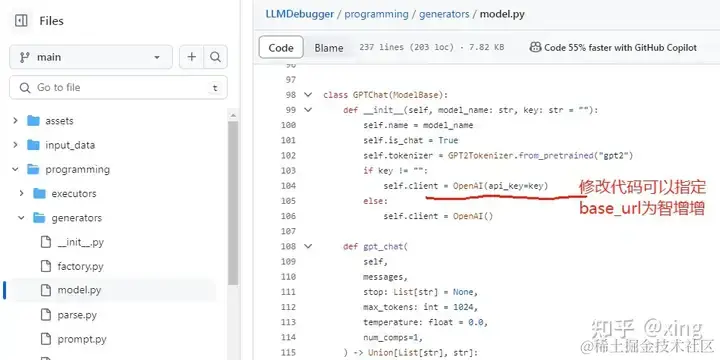Click the input_data folder icon
Image resolution: width=720 pixels, height=360 pixels.
pos(33,145)
